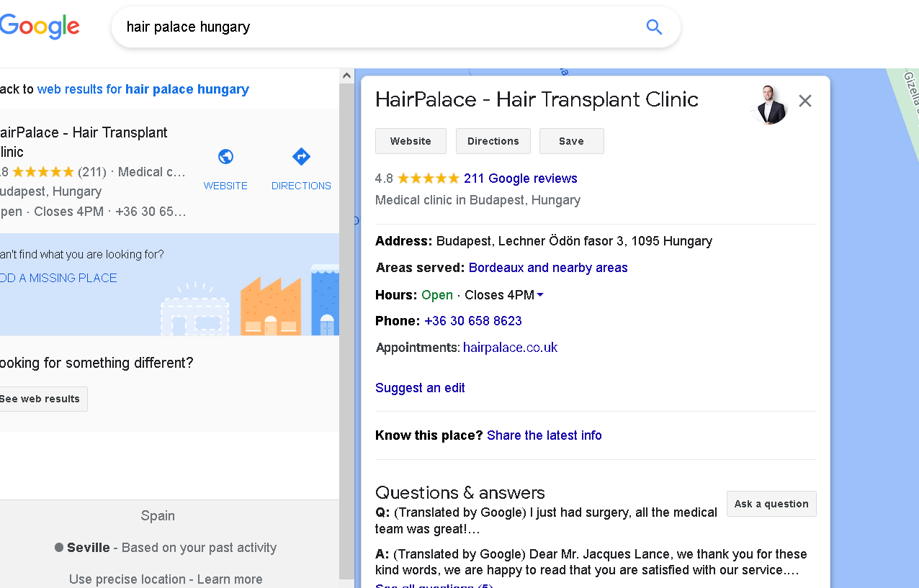Click the 'Learn more' location link

230,579
